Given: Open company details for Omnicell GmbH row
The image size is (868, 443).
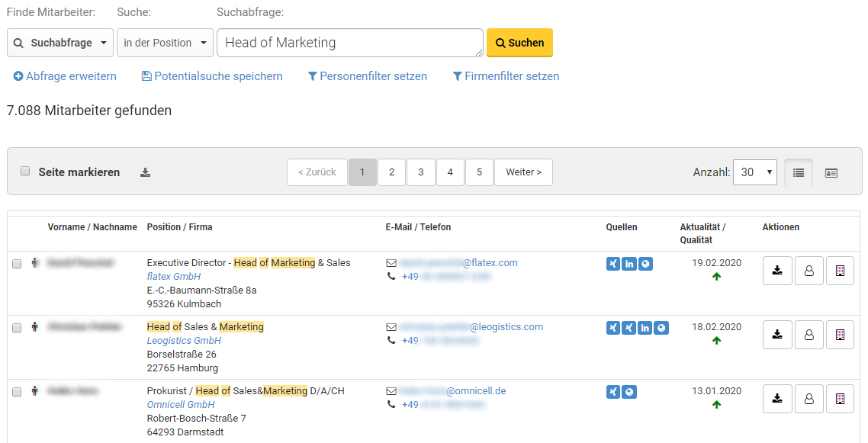Looking at the screenshot, I should tap(840, 399).
